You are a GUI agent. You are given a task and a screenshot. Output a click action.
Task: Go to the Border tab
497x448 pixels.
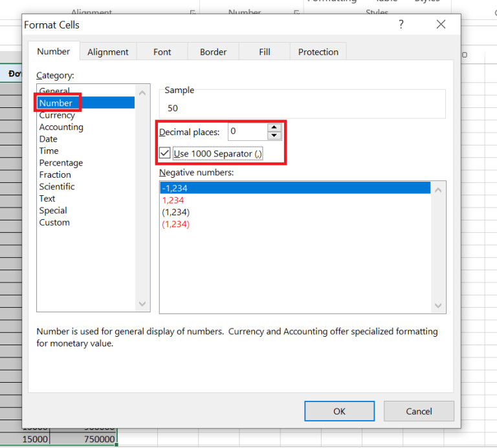pos(214,52)
